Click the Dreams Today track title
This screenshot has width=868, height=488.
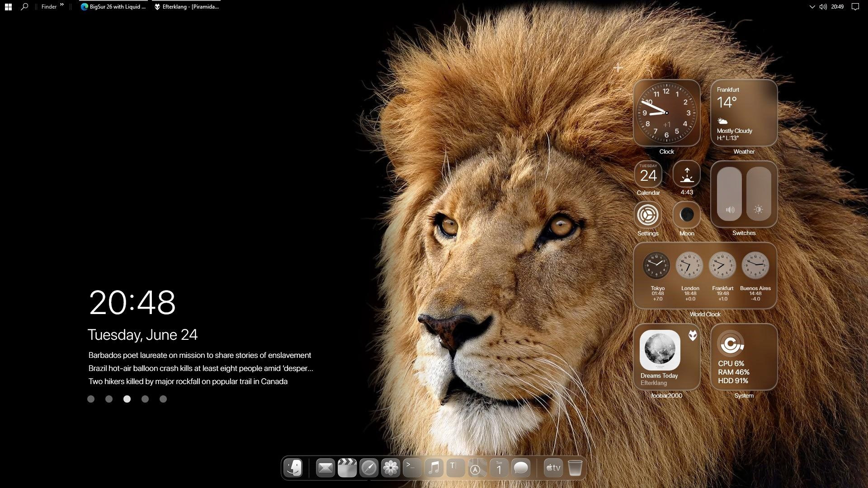tap(659, 375)
